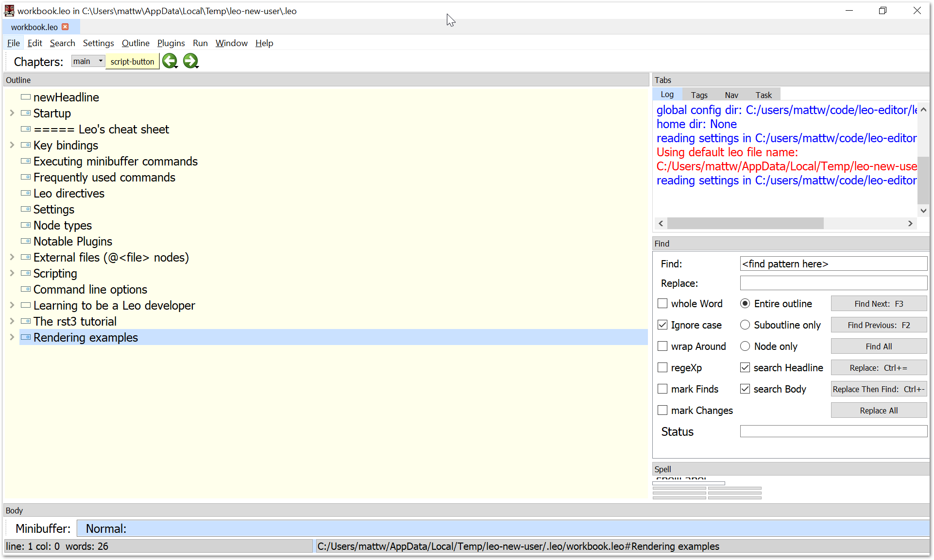Click the node icon beside Leo directives
The image size is (934, 560).
pos(26,193)
